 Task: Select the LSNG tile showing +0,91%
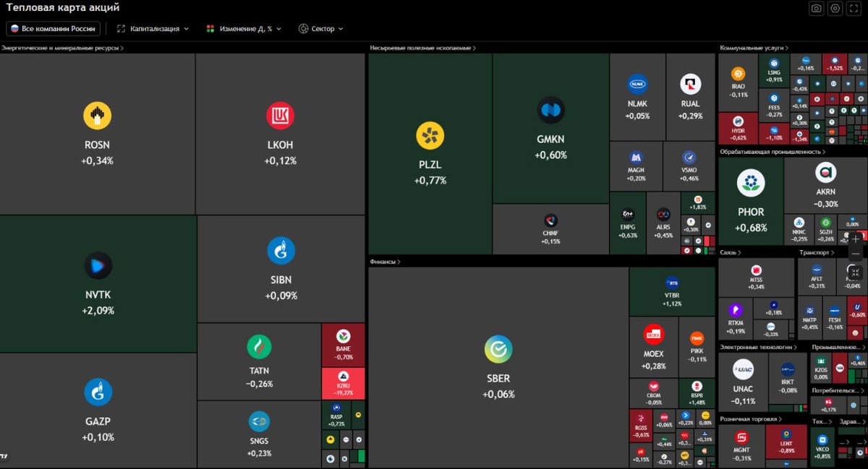tap(774, 71)
